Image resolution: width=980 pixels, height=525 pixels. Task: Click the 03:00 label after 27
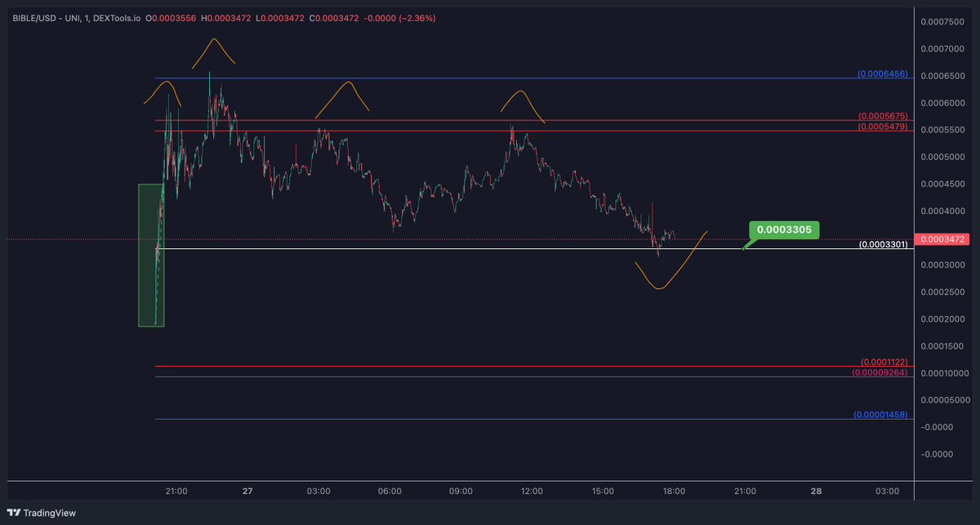[318, 491]
